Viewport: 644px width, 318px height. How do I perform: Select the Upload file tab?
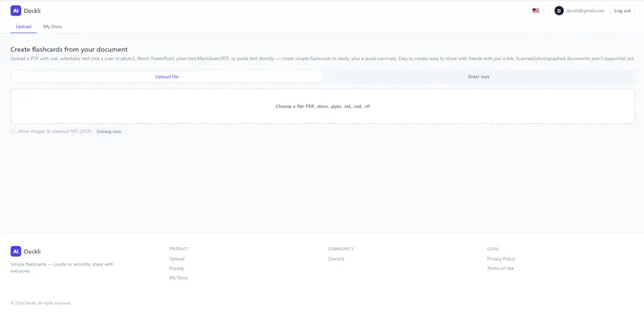tap(167, 76)
